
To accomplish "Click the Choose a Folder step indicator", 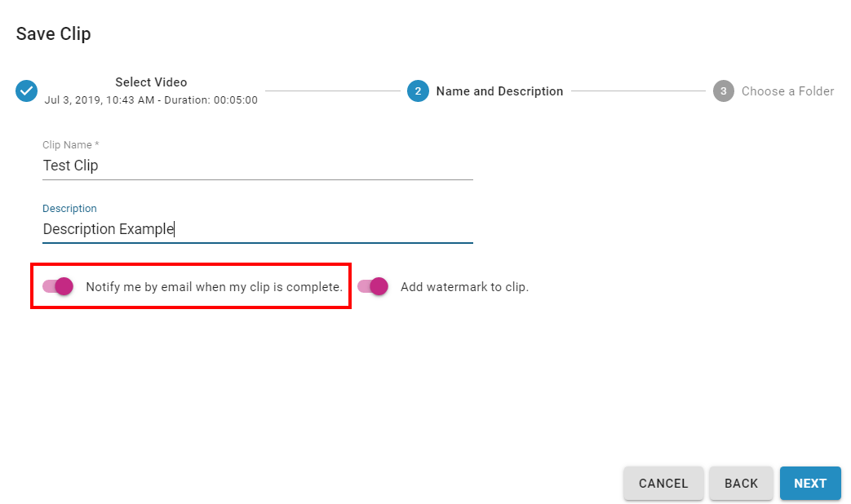I will (787, 91).
